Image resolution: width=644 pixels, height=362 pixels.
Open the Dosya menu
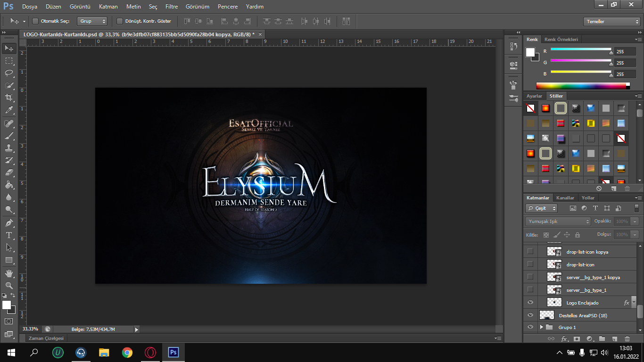coord(30,7)
